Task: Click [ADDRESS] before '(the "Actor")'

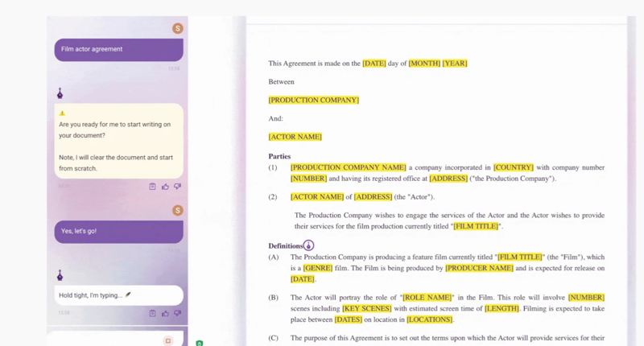Action: click(x=373, y=197)
